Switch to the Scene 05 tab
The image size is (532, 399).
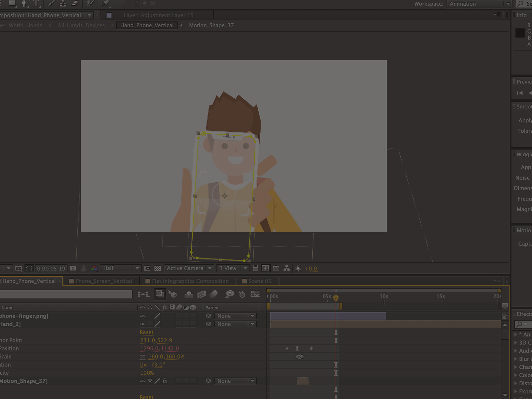259,281
